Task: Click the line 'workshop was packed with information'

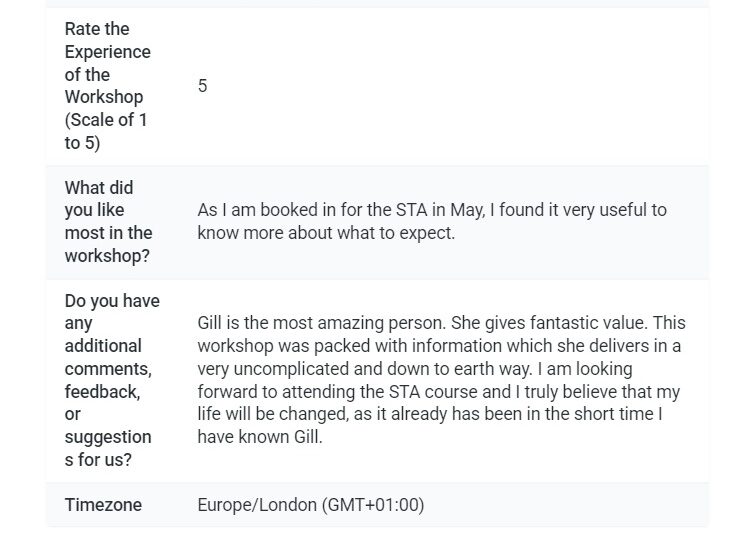Action: click(439, 346)
